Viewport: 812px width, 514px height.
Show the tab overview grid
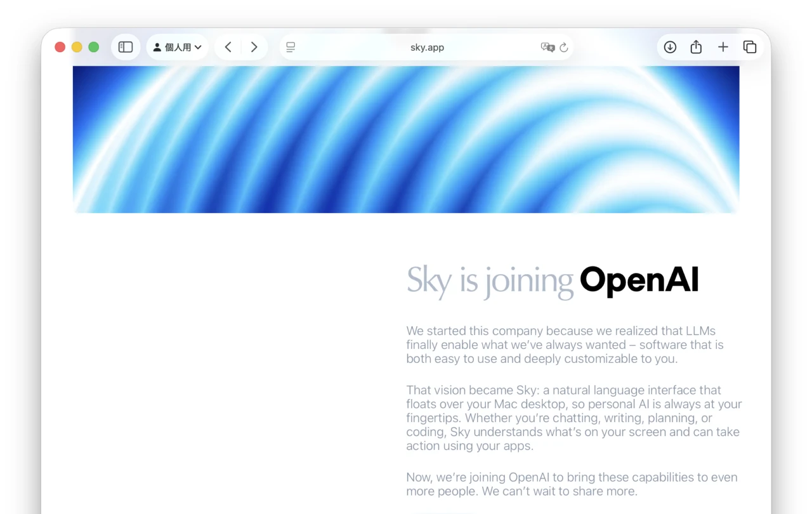pos(749,47)
